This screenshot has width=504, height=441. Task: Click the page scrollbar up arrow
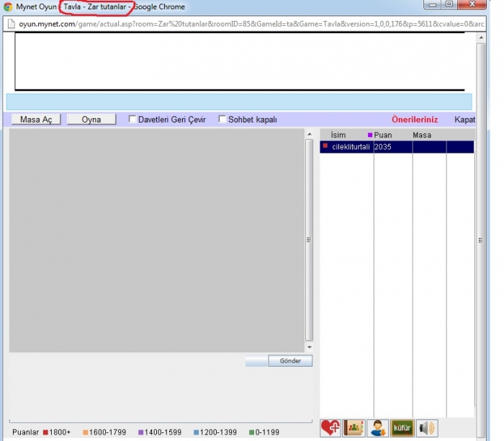click(x=481, y=37)
